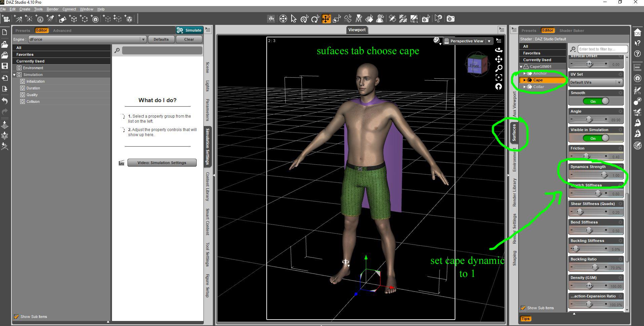
Task: Open the Create menu
Action: click(25, 9)
